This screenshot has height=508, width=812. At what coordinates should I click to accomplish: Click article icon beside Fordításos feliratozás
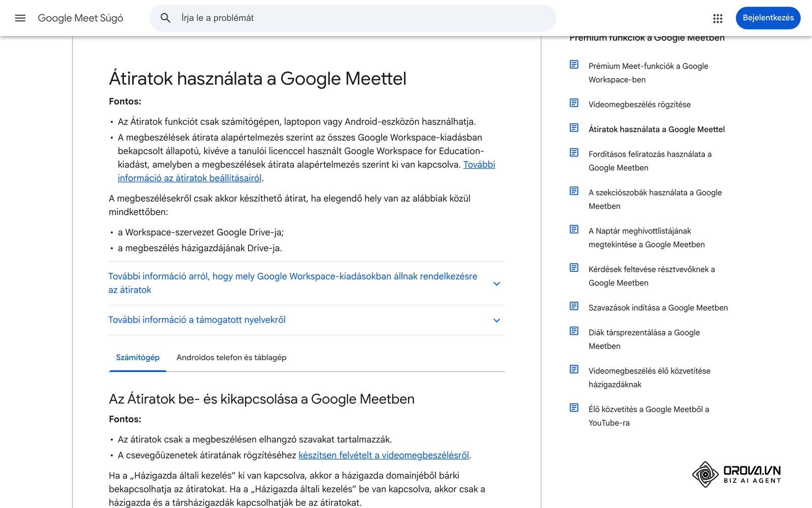point(574,153)
